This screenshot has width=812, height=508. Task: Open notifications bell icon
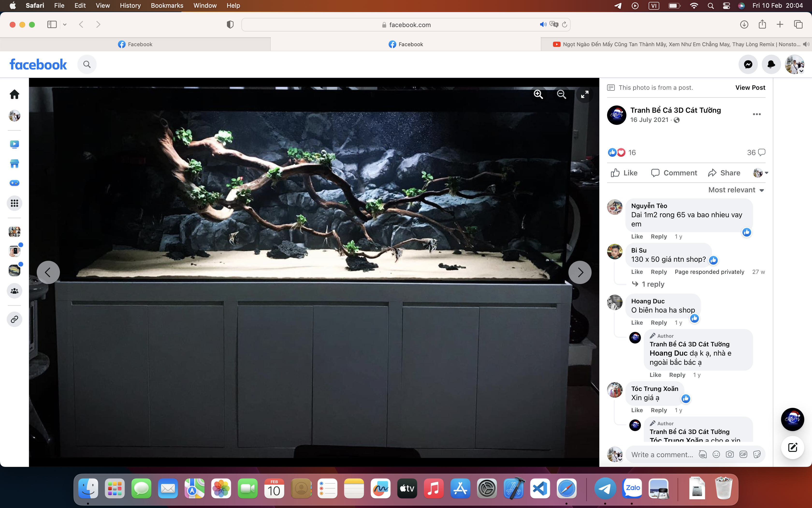click(771, 64)
